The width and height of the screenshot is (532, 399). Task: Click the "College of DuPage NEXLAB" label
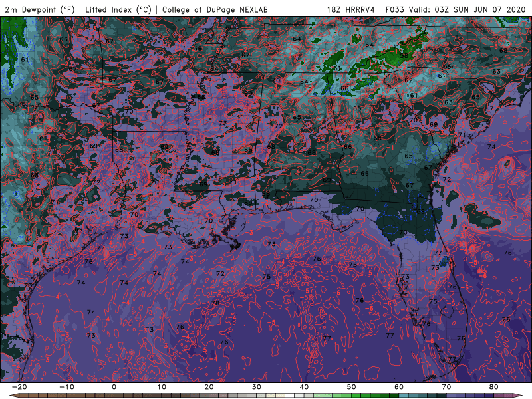(215, 9)
